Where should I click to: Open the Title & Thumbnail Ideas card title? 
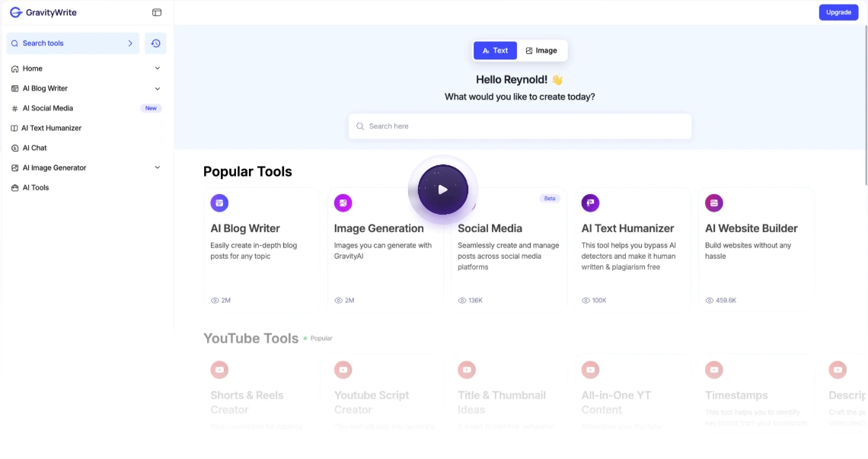(x=502, y=403)
